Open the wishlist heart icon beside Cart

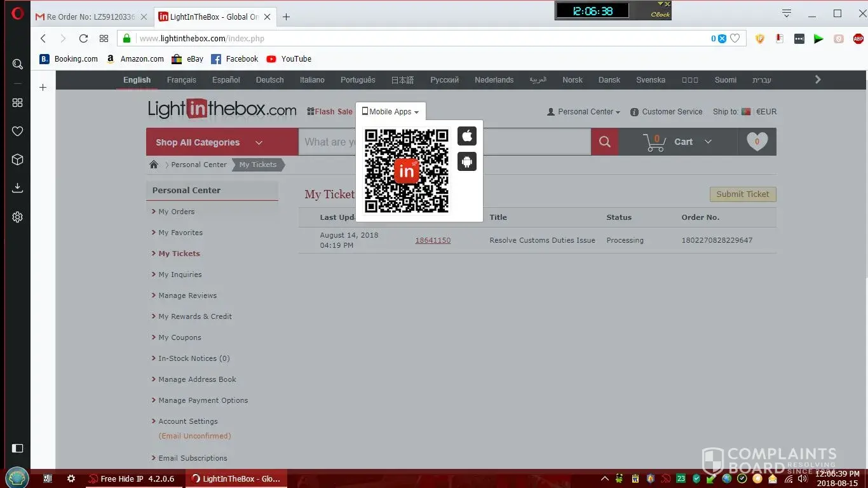(757, 142)
